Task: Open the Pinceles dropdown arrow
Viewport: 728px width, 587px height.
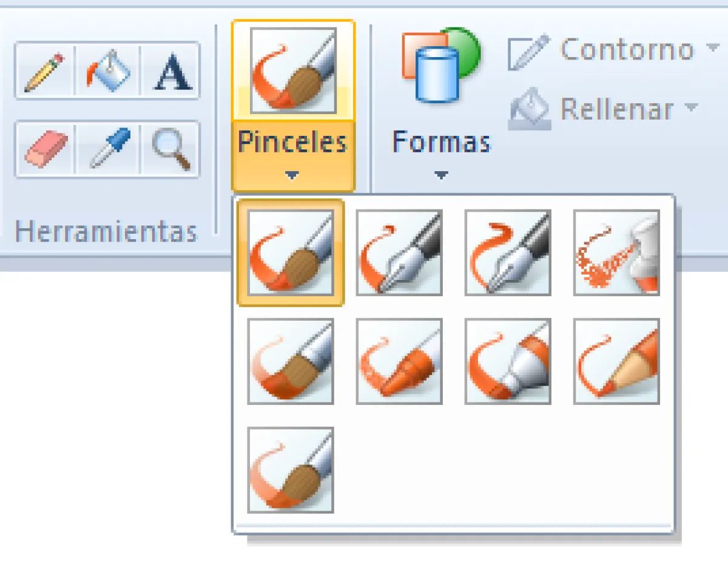Action: click(x=293, y=175)
